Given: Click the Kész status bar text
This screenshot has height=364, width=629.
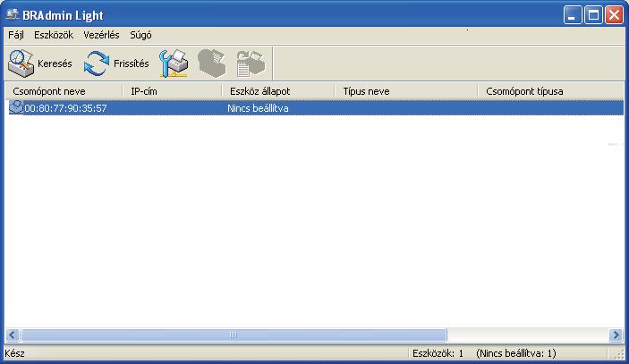Looking at the screenshot, I should click(14, 353).
